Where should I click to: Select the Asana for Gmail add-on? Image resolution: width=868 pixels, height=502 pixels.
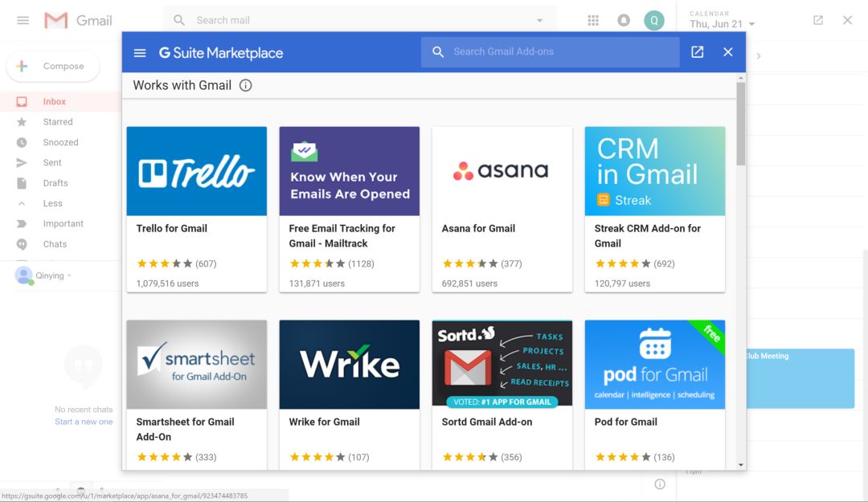point(502,209)
